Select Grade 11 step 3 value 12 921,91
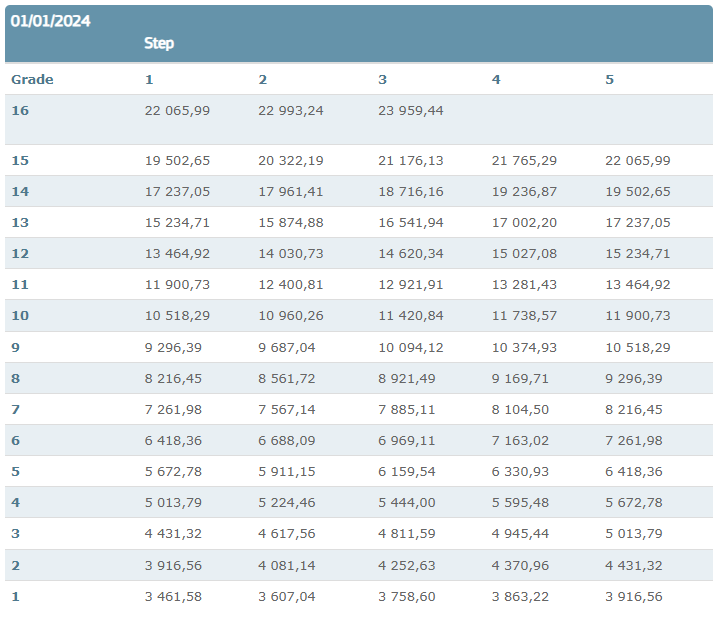The image size is (718, 619). pyautogui.click(x=410, y=284)
